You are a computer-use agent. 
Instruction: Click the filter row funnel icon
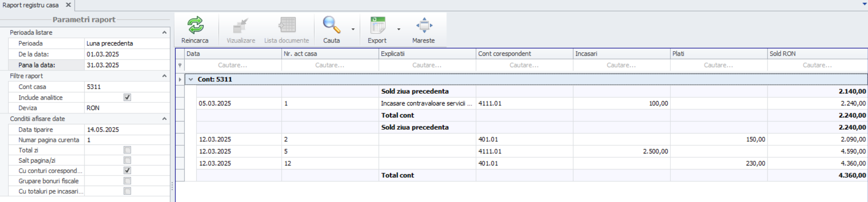click(x=180, y=65)
